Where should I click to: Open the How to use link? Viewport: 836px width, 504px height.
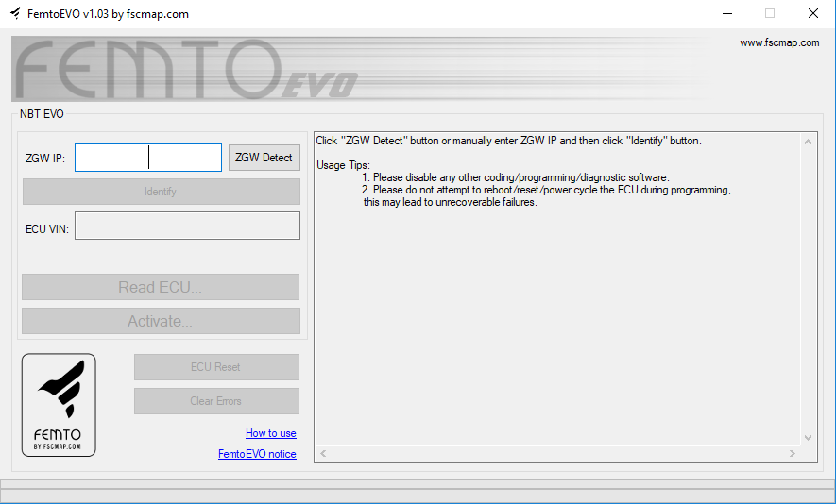271,433
